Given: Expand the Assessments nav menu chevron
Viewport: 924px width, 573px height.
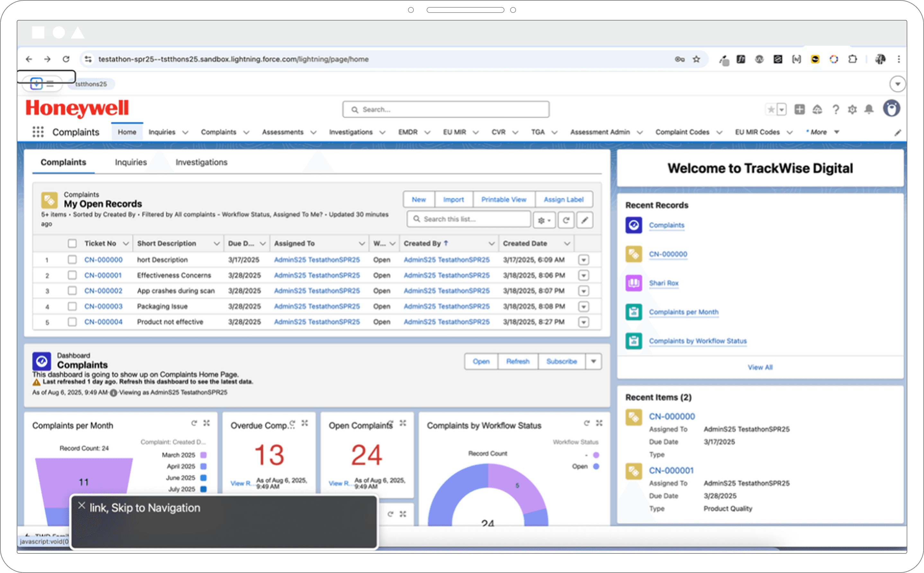Looking at the screenshot, I should coord(314,132).
